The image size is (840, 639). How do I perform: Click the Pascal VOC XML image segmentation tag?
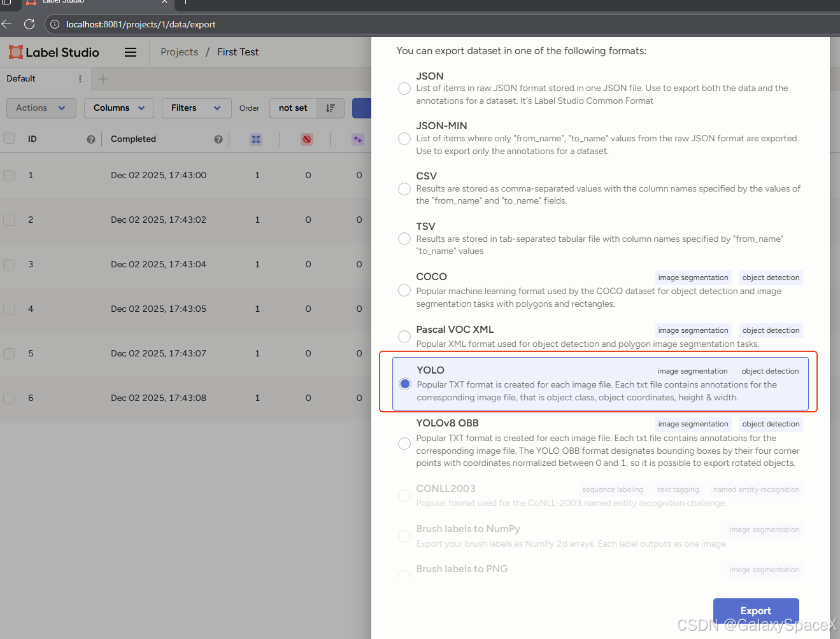coord(693,330)
